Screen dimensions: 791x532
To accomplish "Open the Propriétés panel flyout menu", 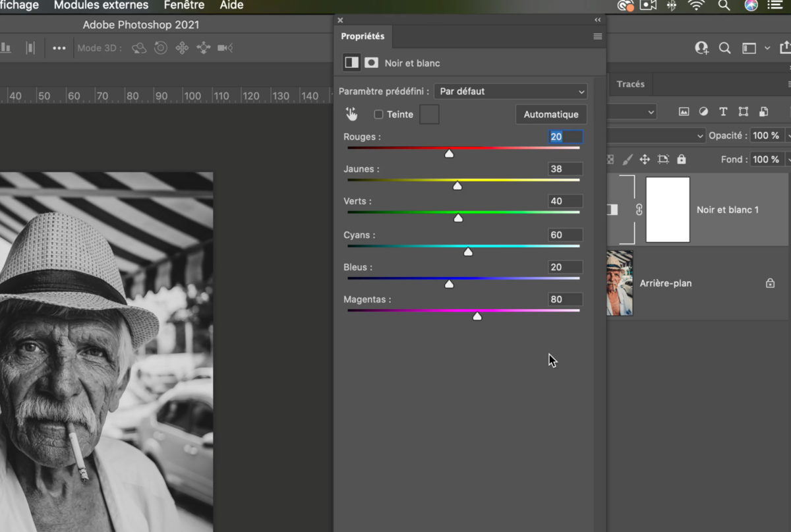I will 597,36.
